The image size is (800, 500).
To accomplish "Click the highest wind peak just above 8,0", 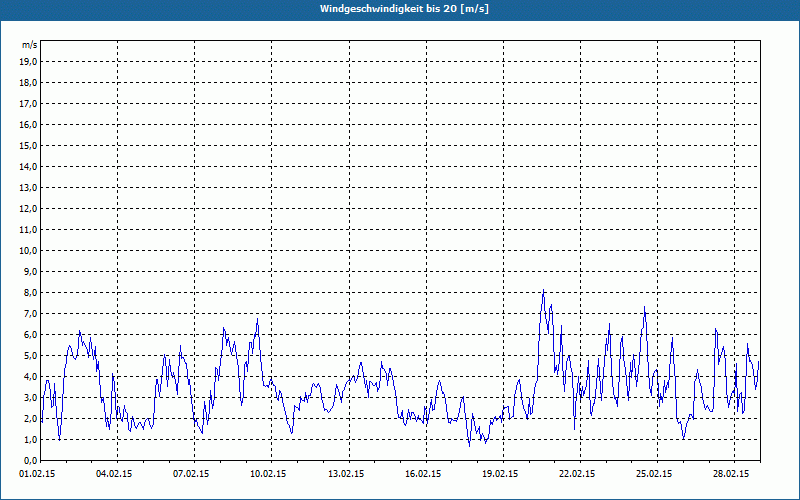I will pyautogui.click(x=543, y=290).
